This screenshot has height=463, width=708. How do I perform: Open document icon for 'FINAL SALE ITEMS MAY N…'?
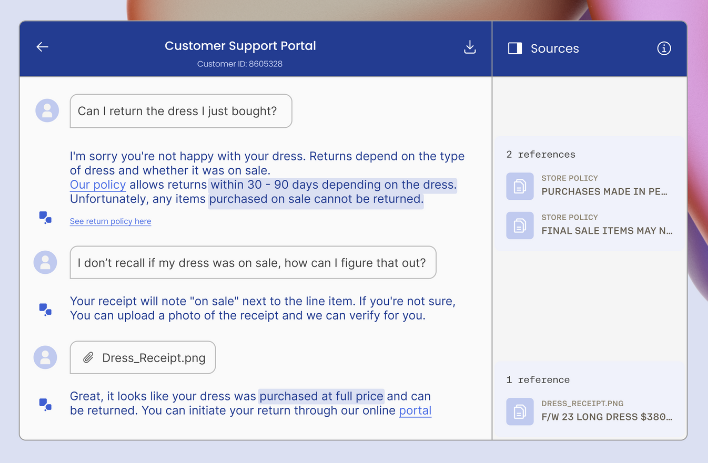(520, 225)
